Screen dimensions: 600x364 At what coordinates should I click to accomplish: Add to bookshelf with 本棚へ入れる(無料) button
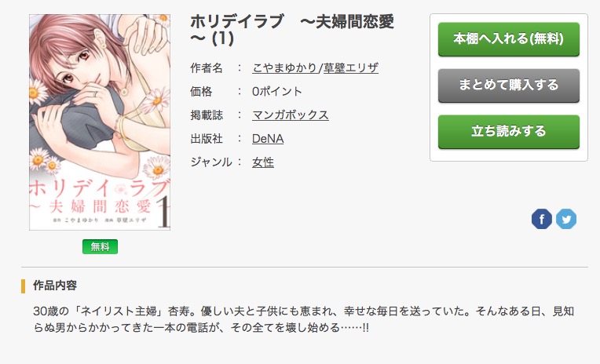tap(509, 39)
